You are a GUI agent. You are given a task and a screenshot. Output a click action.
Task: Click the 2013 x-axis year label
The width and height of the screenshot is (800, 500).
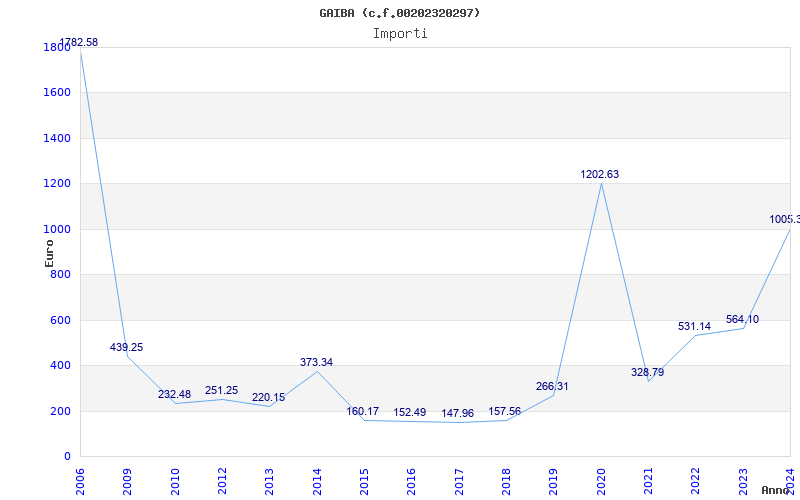(x=269, y=482)
